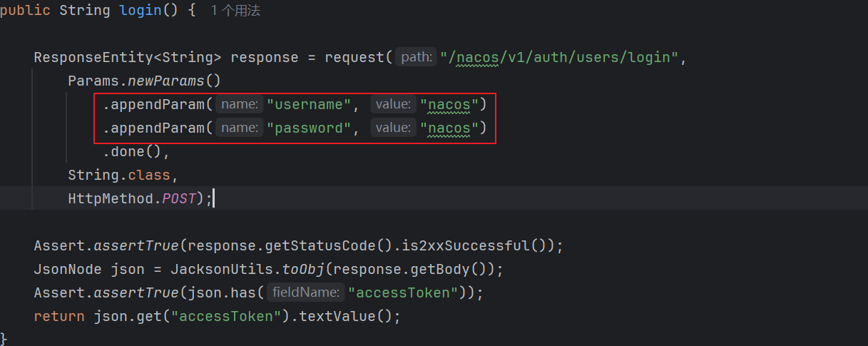Click the login method name
Image resolution: width=868 pixels, height=346 pixels.
141,11
